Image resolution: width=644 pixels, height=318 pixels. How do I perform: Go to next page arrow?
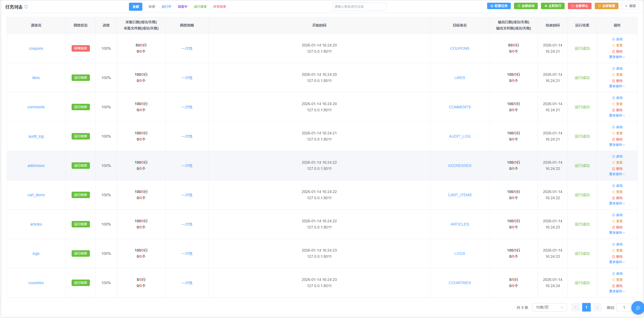[597, 307]
